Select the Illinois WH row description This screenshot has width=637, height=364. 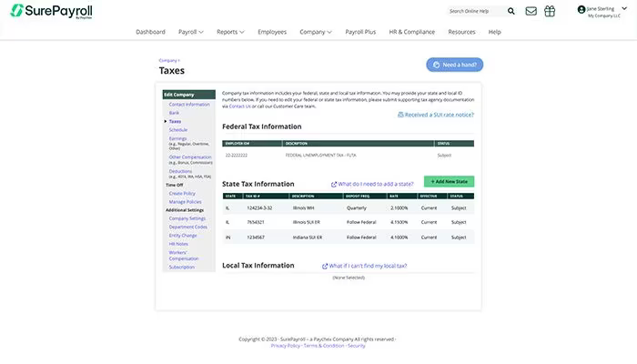click(x=303, y=208)
